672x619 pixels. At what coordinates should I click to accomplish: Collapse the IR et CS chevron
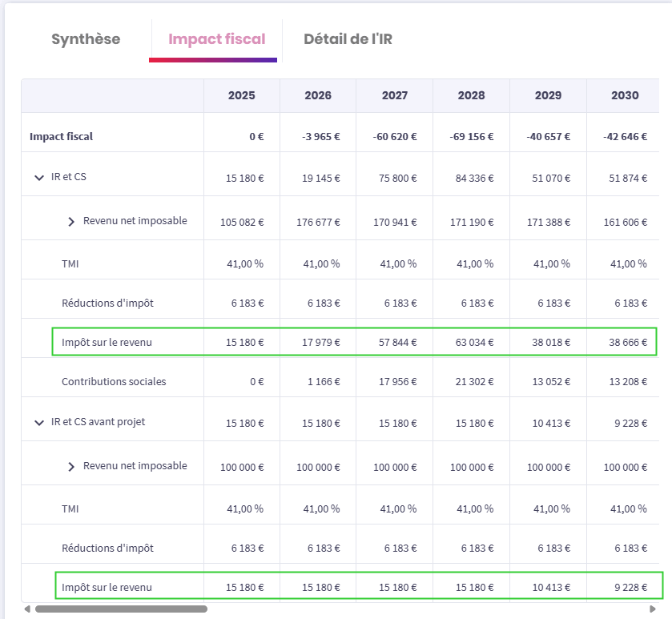[39, 177]
